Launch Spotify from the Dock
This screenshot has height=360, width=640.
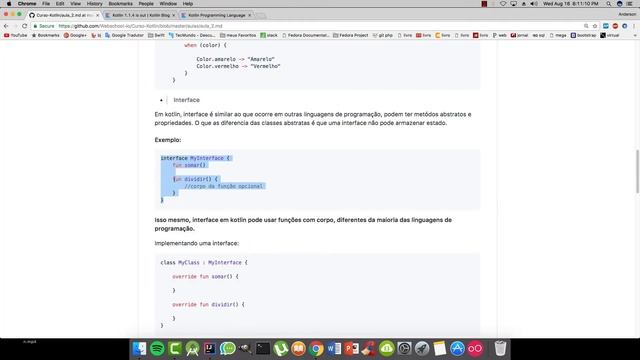point(158,349)
